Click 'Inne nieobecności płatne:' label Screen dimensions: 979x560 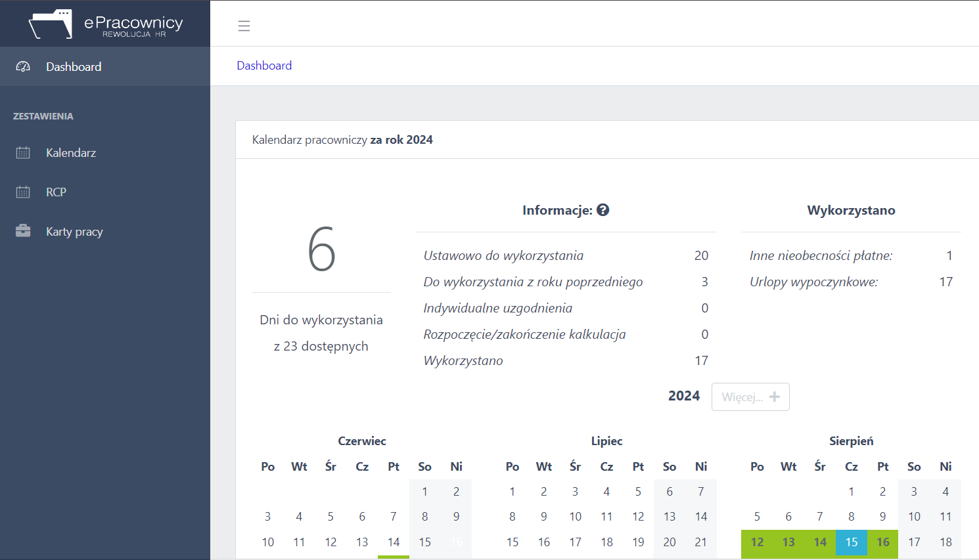click(x=821, y=255)
